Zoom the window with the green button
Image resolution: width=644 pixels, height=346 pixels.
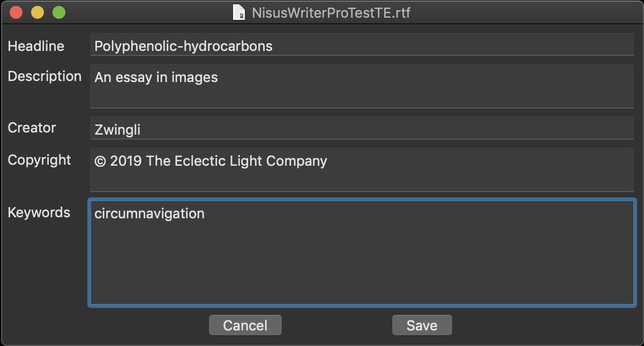(59, 12)
